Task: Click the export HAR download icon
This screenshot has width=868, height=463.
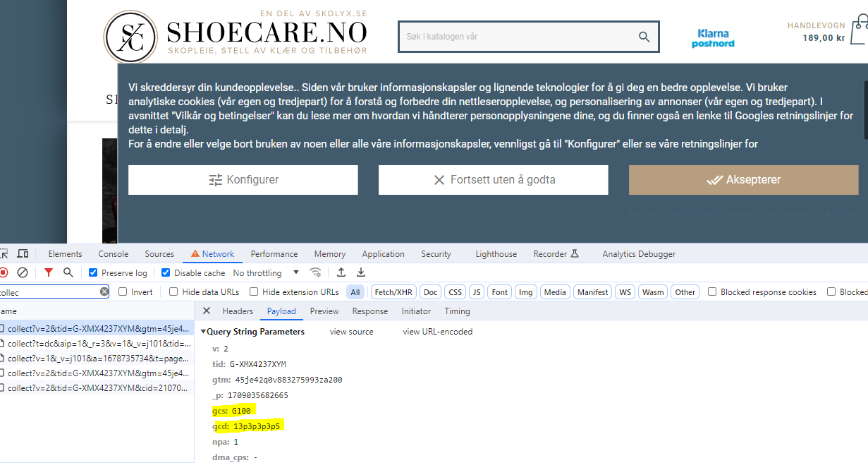Action: 361,272
